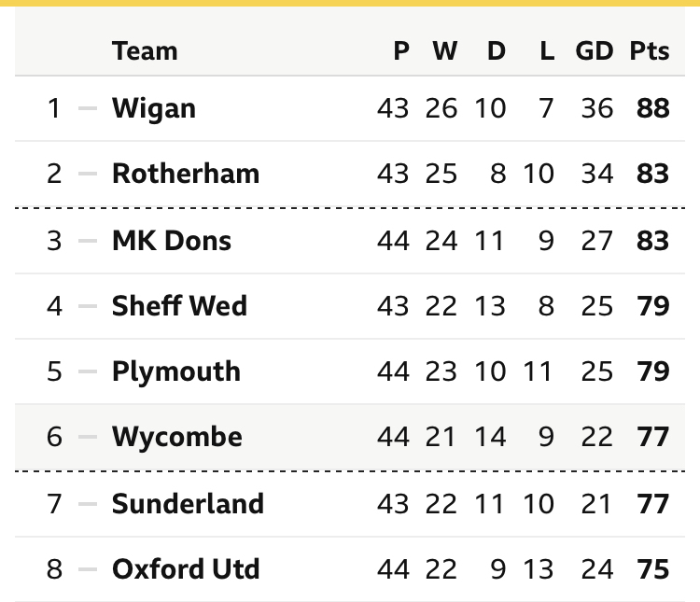Click the movement indicator next to Sunderland
This screenshot has height=602, width=700.
coord(88,504)
